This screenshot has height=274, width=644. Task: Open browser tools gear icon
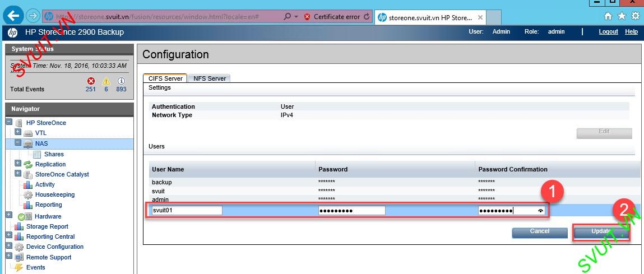pyautogui.click(x=636, y=16)
